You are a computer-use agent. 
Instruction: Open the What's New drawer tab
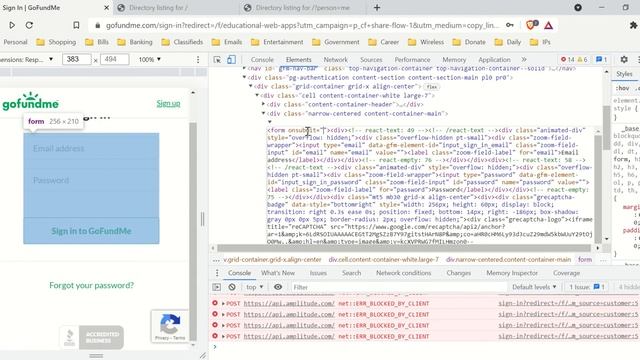point(278,273)
